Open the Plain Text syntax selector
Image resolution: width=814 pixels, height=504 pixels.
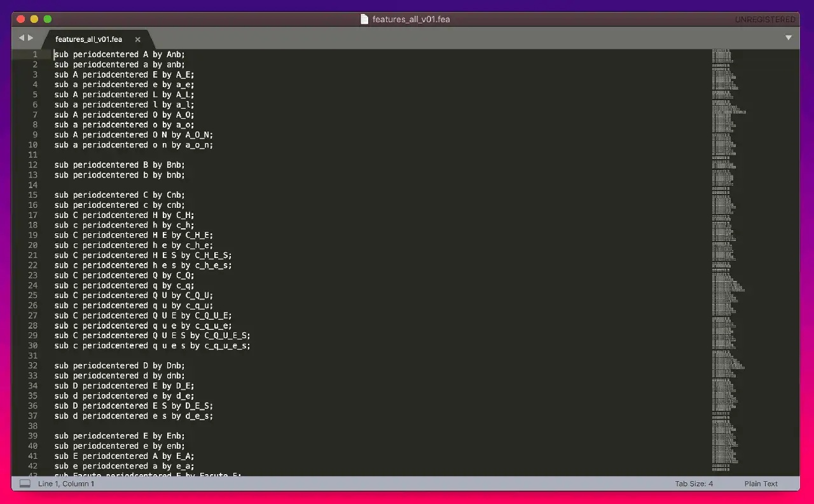point(761,484)
